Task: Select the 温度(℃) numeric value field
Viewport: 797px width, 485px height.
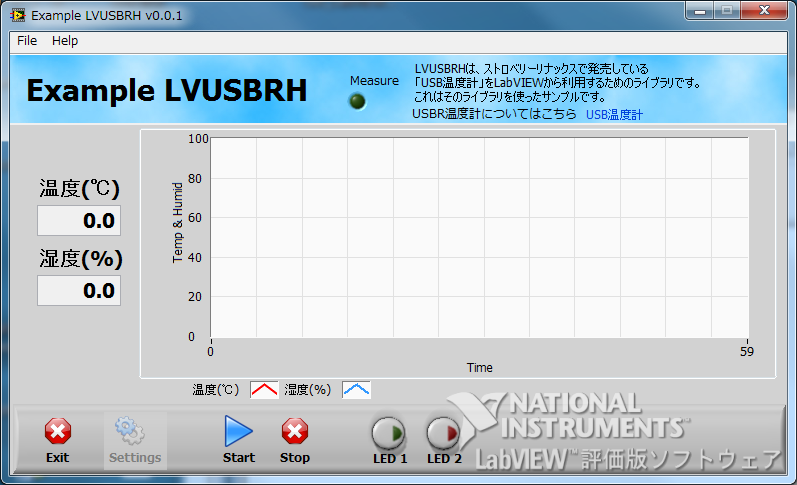Action: pos(79,220)
